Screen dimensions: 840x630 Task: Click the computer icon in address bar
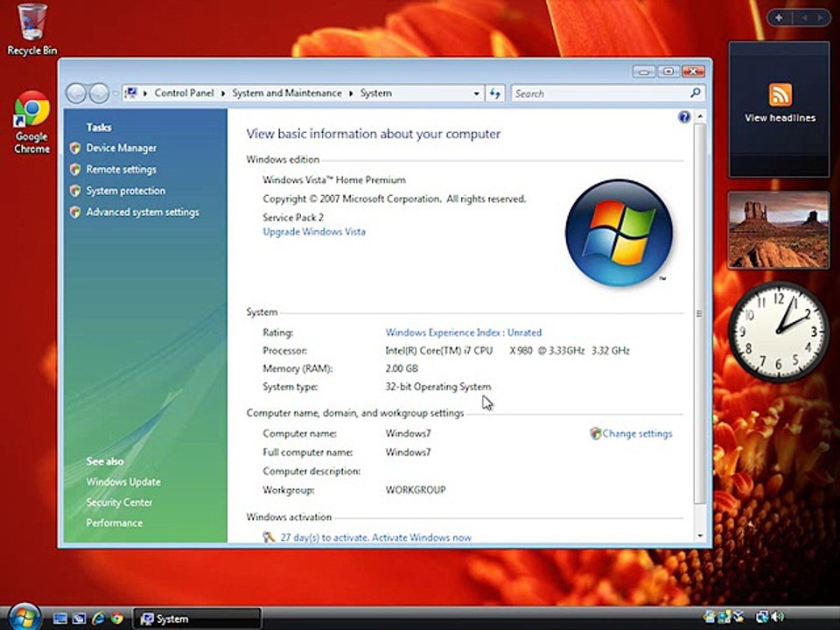(x=130, y=94)
